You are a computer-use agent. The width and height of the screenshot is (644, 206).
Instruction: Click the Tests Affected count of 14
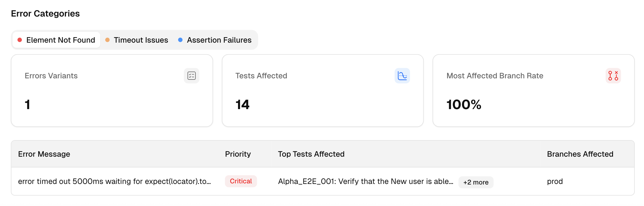[243, 104]
